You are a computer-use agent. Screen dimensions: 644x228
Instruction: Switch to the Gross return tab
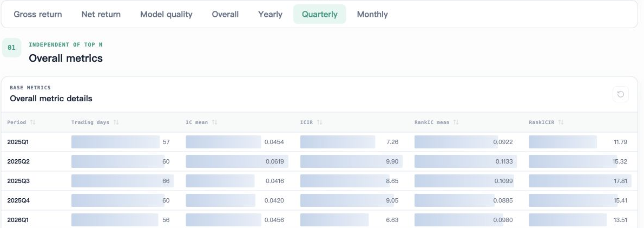38,15
